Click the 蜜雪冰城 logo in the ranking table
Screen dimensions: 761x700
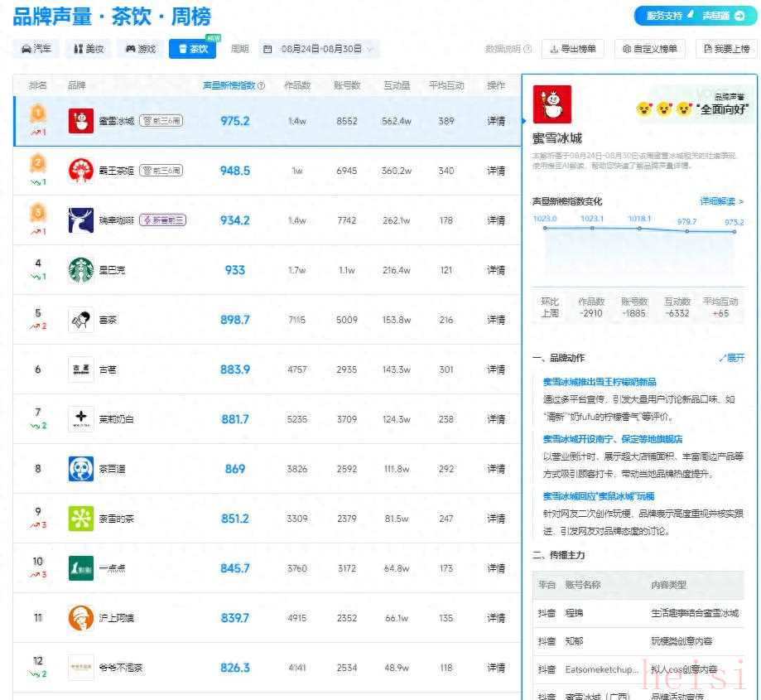81,121
